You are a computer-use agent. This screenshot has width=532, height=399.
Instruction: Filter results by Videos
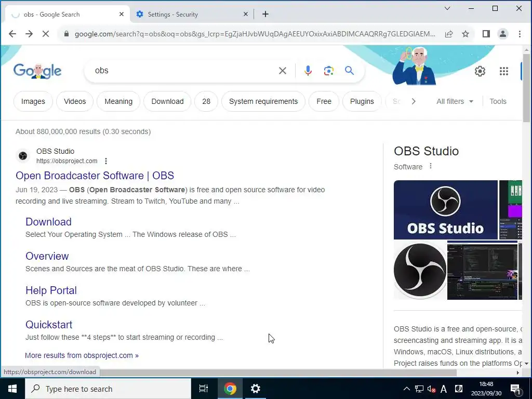tap(75, 101)
